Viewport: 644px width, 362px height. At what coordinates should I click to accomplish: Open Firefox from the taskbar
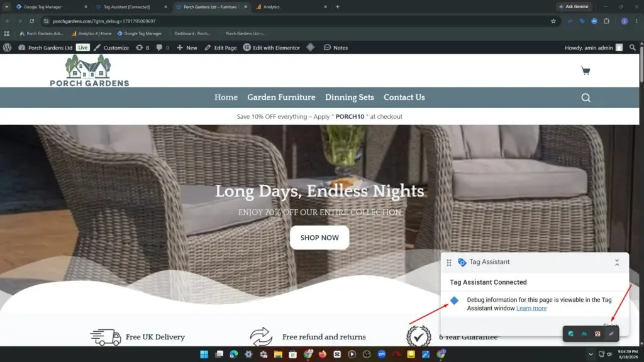tap(323, 354)
